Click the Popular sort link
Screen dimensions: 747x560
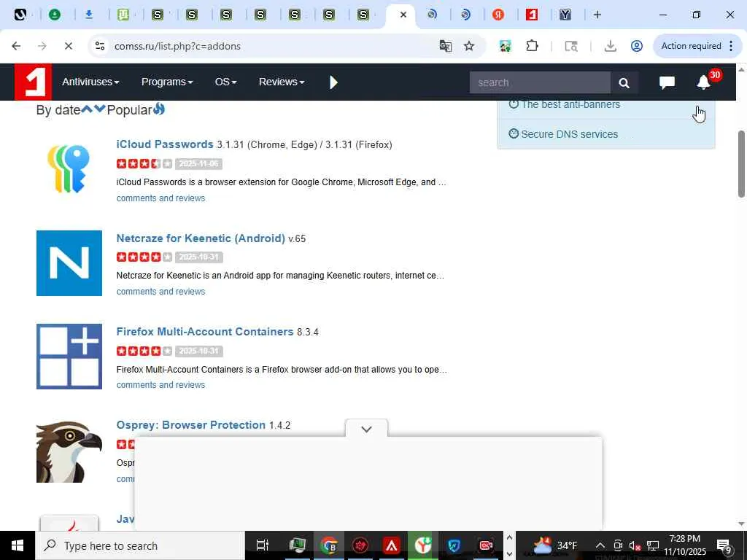[129, 110]
